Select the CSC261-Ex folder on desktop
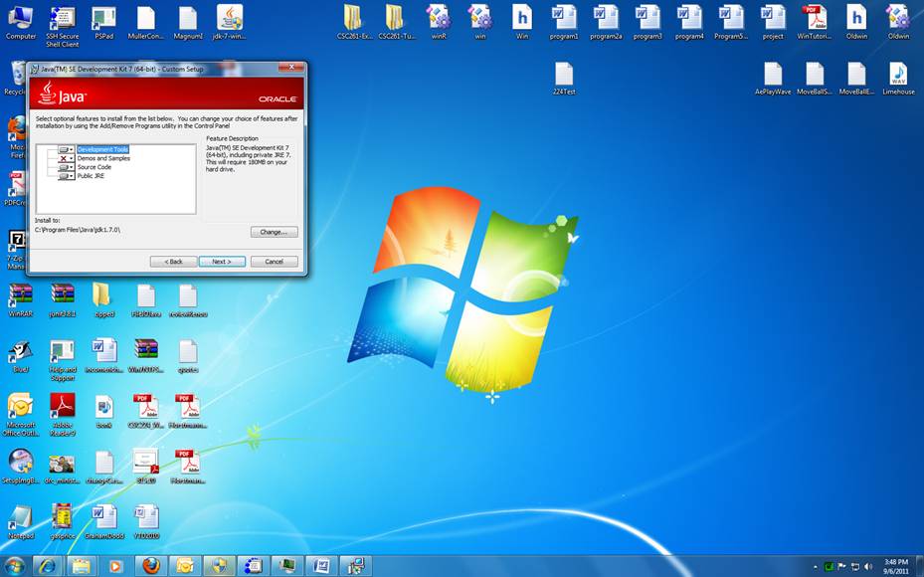The height and width of the screenshot is (577, 924). (x=354, y=23)
